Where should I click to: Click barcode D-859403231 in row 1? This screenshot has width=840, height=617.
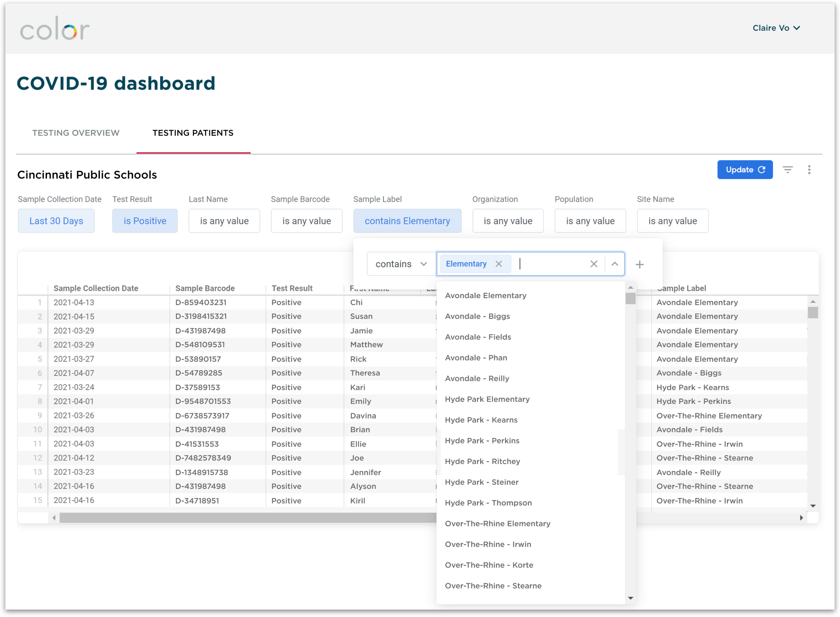coord(201,302)
